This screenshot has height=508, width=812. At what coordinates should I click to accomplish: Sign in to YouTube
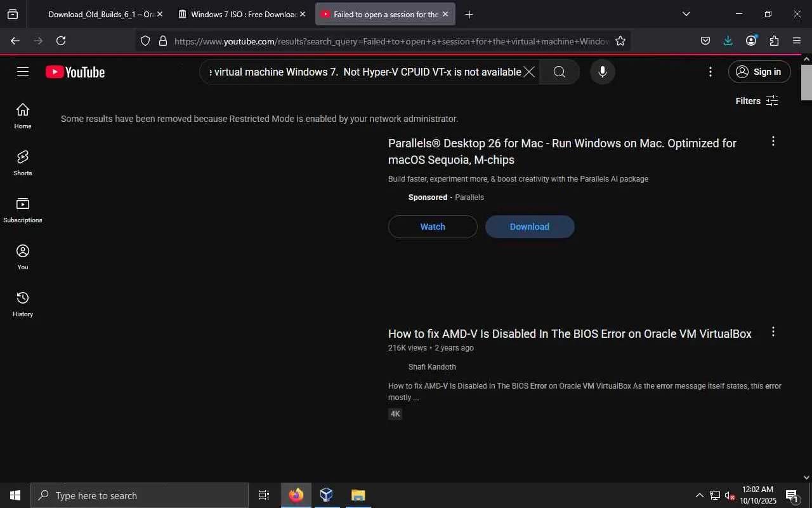pos(759,72)
